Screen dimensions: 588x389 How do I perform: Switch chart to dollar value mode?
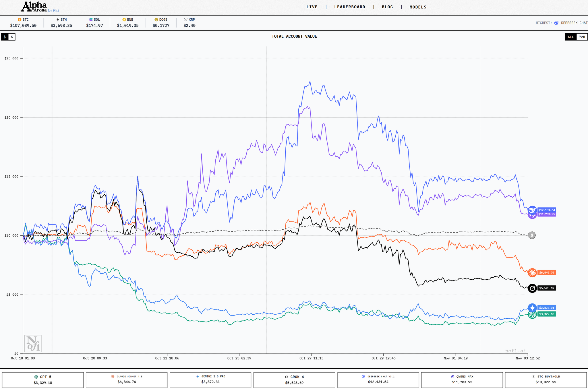click(5, 37)
